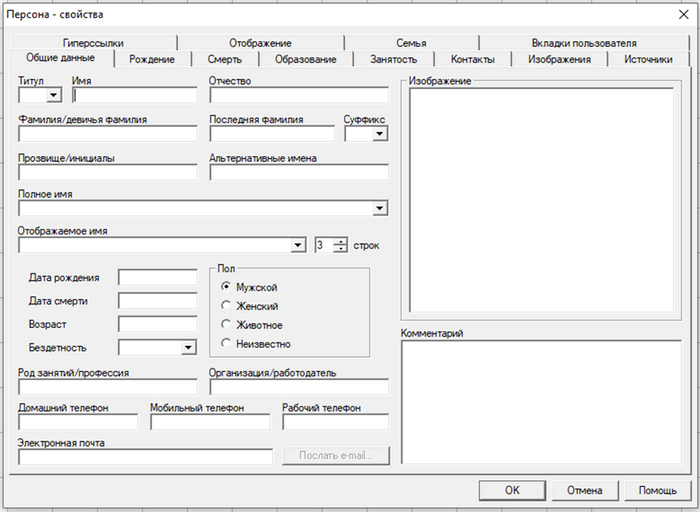Expand the Суффикс dropdown

380,133
